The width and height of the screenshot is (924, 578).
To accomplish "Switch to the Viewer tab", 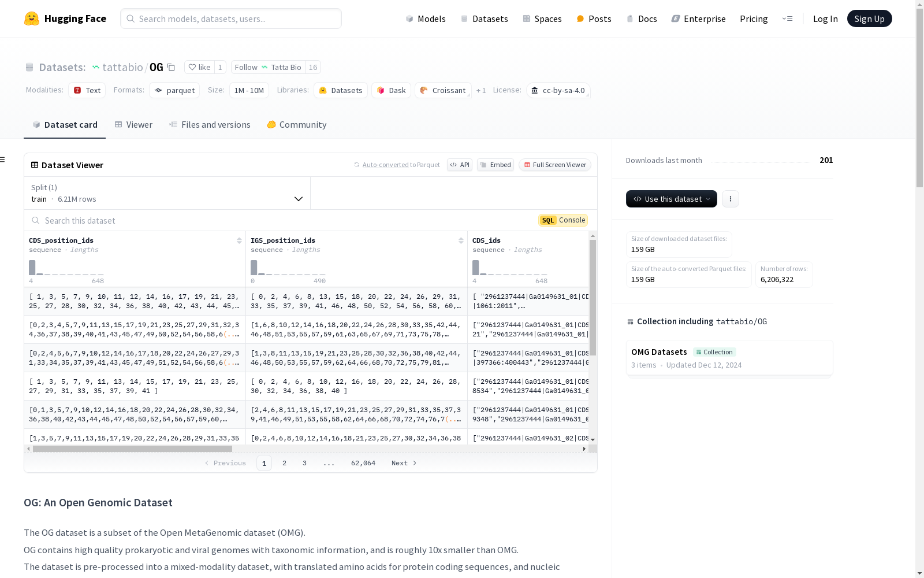I will (x=133, y=125).
